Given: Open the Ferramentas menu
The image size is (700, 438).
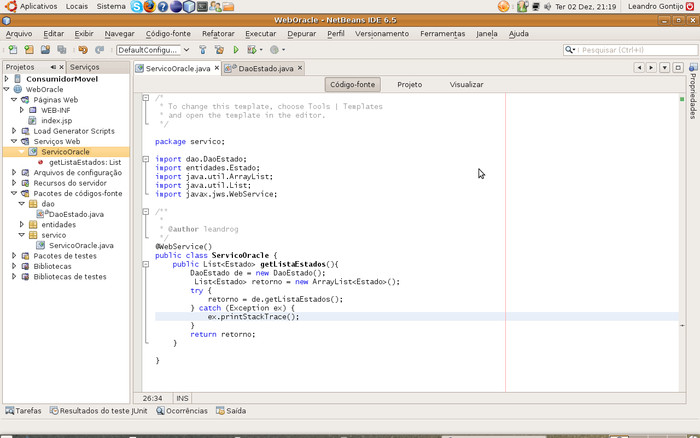Looking at the screenshot, I should click(442, 33).
